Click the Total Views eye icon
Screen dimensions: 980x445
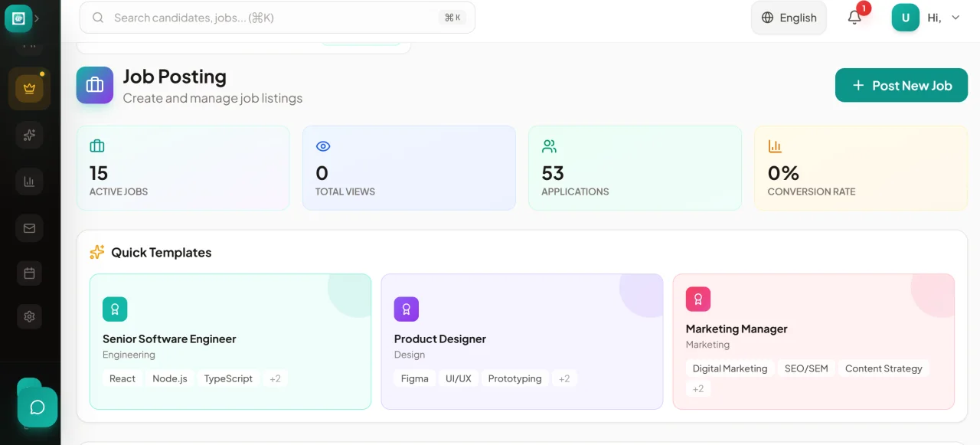(x=323, y=146)
